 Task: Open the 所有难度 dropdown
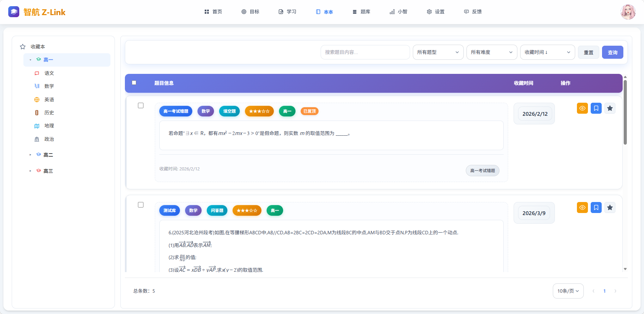point(492,52)
